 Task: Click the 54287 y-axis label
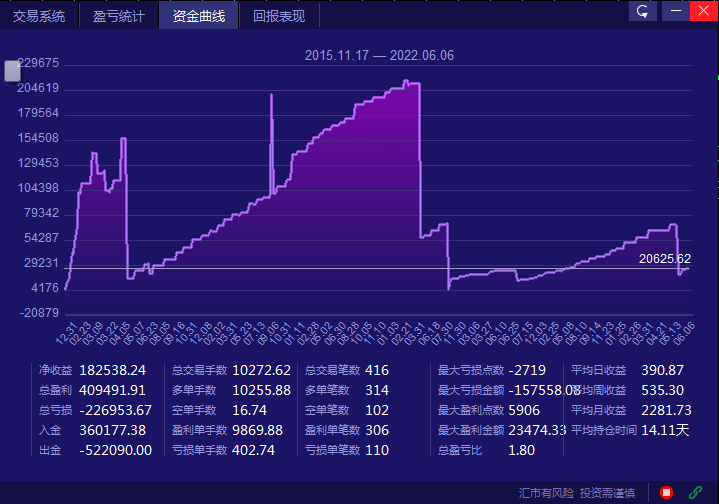tap(41, 238)
